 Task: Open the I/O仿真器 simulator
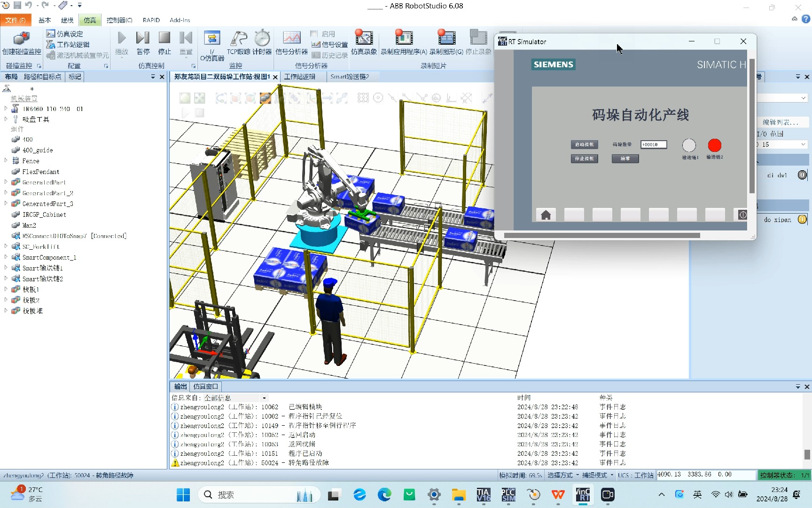click(x=212, y=46)
